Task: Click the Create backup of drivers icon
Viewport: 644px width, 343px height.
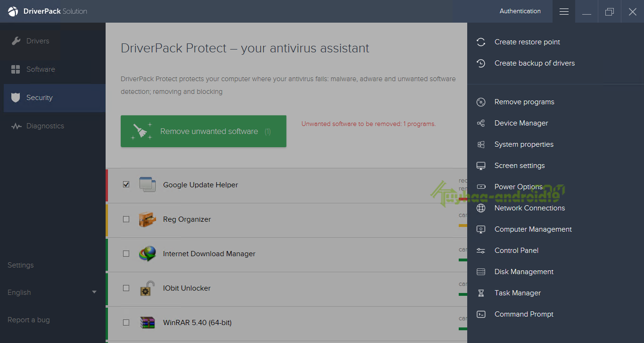Action: pos(481,63)
